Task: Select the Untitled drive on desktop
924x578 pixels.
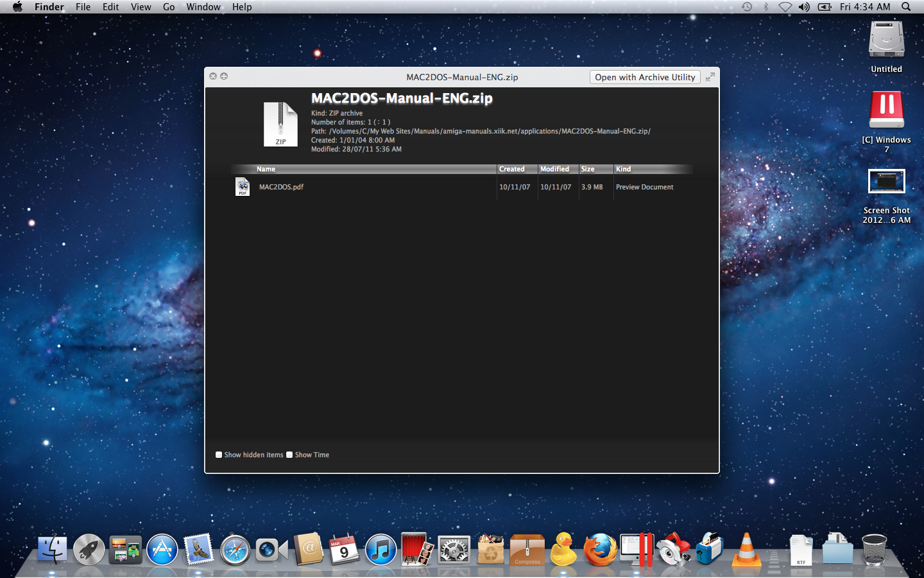Action: pos(886,40)
